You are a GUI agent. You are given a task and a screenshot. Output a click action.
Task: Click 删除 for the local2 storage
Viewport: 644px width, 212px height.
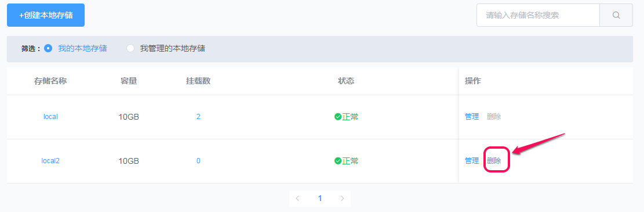[x=494, y=161]
